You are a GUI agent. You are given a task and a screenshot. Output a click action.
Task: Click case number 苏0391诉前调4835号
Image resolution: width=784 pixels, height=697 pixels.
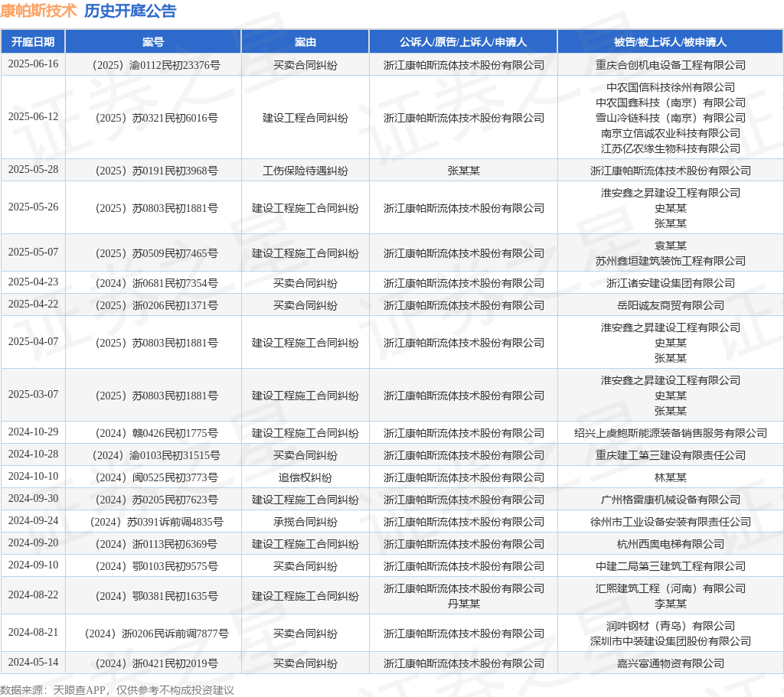(x=156, y=522)
